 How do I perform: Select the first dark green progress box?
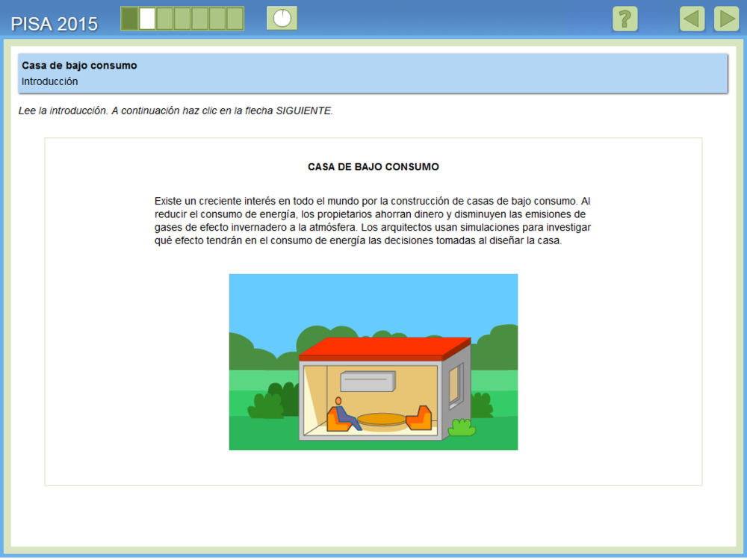point(129,19)
